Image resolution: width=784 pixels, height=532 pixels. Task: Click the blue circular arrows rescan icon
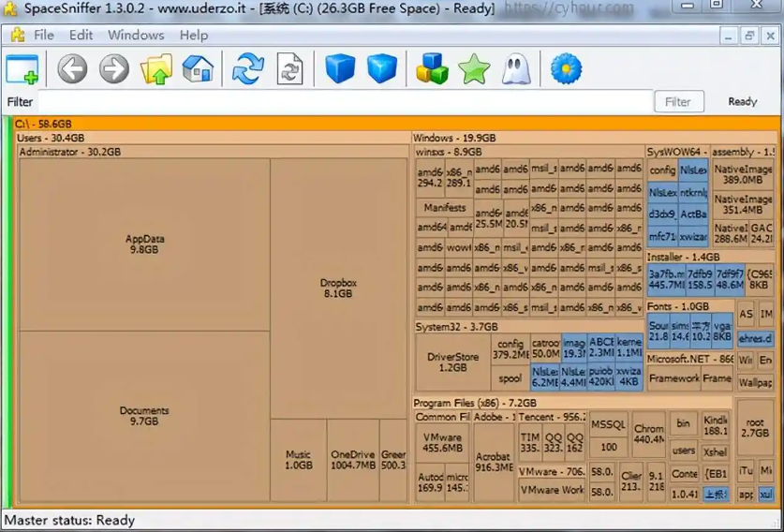[x=248, y=69]
